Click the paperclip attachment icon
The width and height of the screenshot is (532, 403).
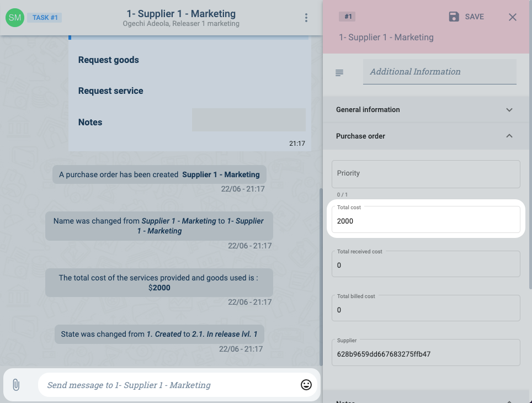click(x=16, y=385)
